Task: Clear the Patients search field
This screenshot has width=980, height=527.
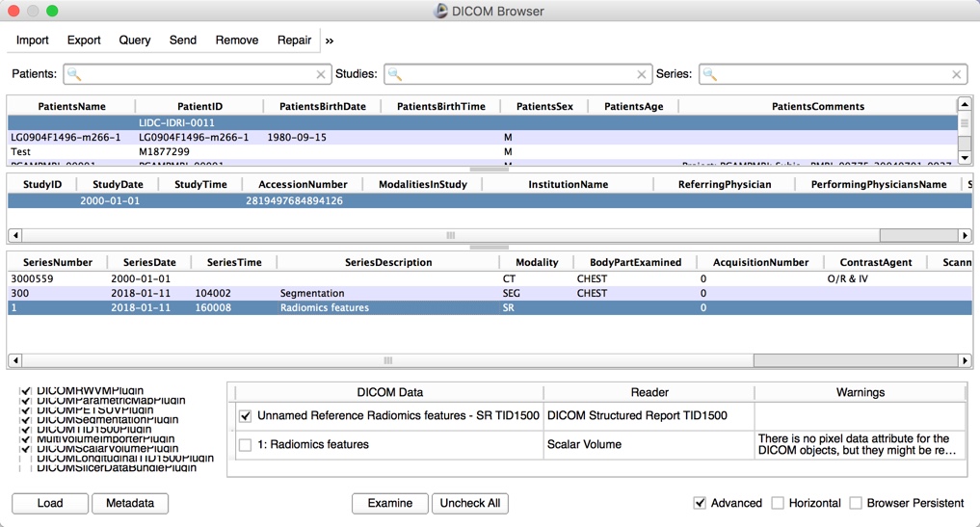Action: [321, 74]
